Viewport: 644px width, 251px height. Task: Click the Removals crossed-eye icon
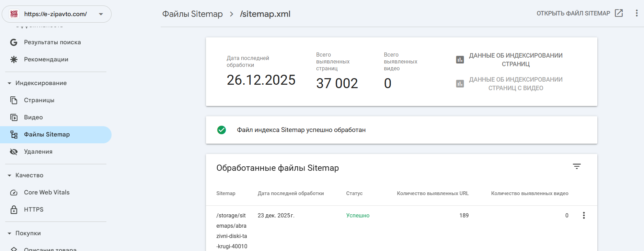[x=14, y=152]
